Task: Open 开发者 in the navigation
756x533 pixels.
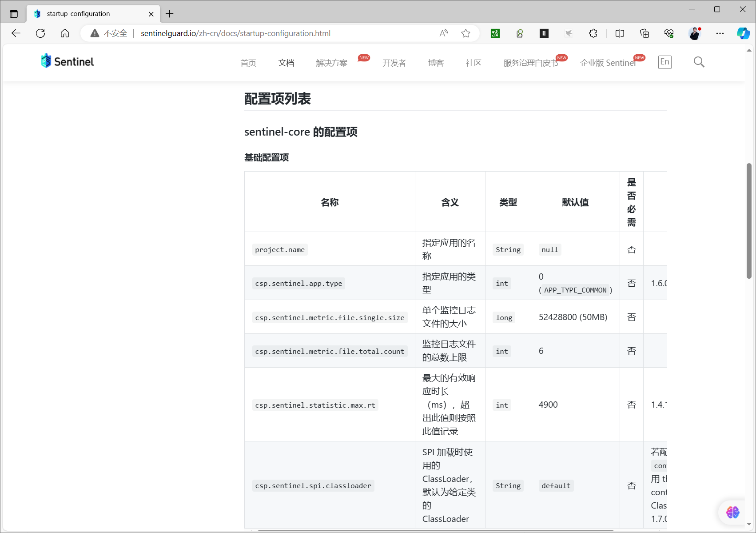Action: coord(394,63)
